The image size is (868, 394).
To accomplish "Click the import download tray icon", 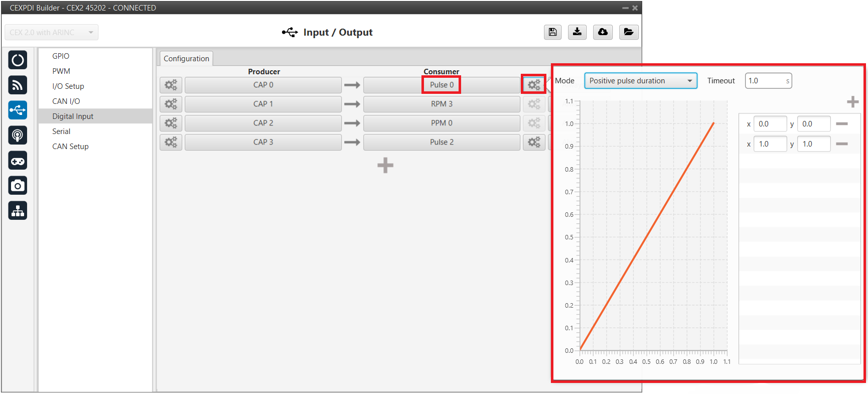I will pos(577,32).
